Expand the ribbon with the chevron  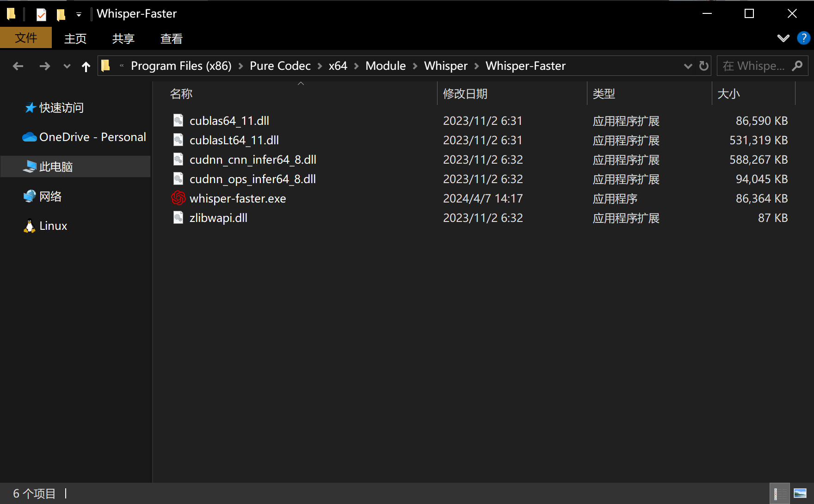[x=783, y=38]
